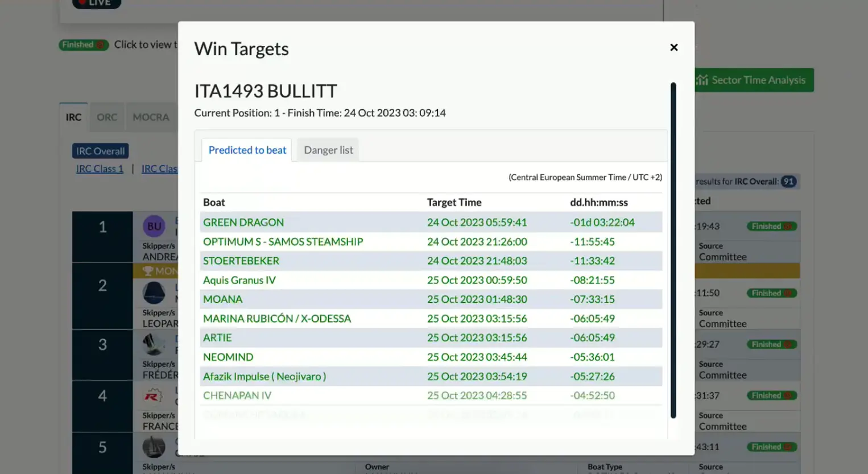868x474 pixels.
Task: Select the STOERTEBEKER boat entry
Action: pyautogui.click(x=241, y=261)
